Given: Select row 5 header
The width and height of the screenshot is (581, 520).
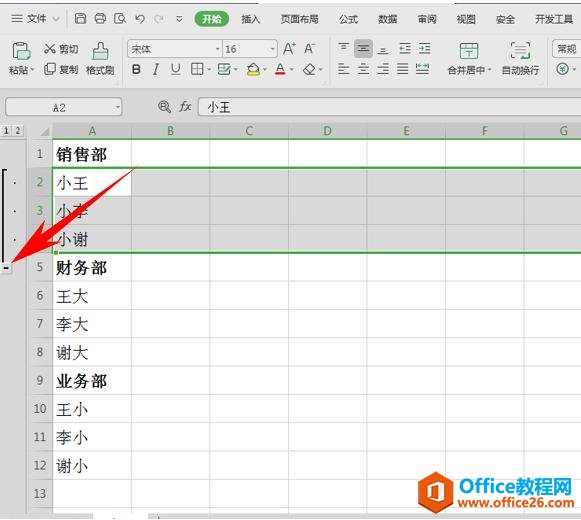Looking at the screenshot, I should click(40, 267).
